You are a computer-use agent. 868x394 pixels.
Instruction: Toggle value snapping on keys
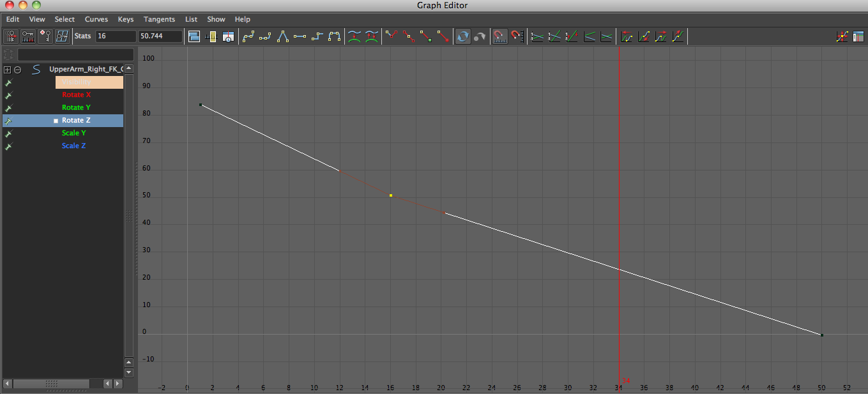517,36
